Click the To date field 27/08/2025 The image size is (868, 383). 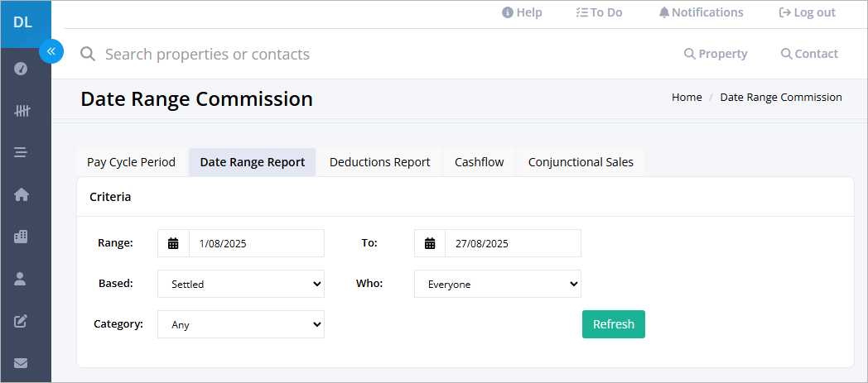click(x=514, y=243)
